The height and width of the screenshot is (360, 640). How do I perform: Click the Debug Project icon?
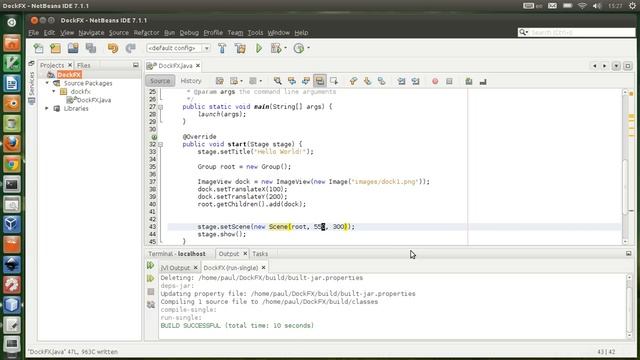[x=276, y=48]
